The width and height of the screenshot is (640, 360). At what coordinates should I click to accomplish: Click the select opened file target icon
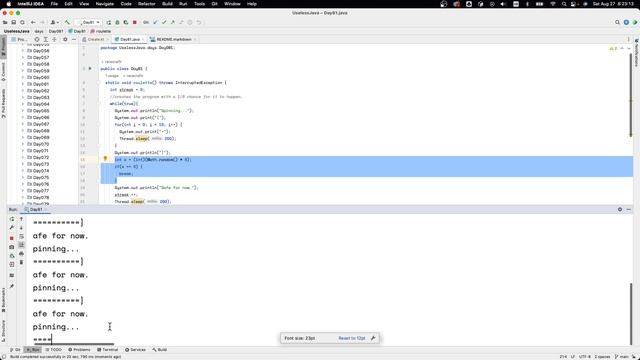click(37, 39)
